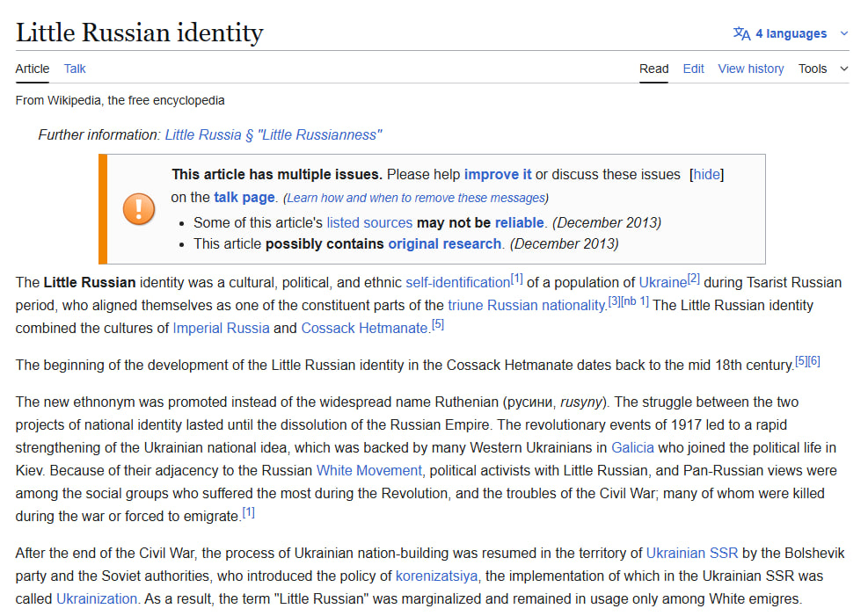868x616 pixels.
Task: Click citation [1] after forced to emigrate
Action: click(249, 512)
